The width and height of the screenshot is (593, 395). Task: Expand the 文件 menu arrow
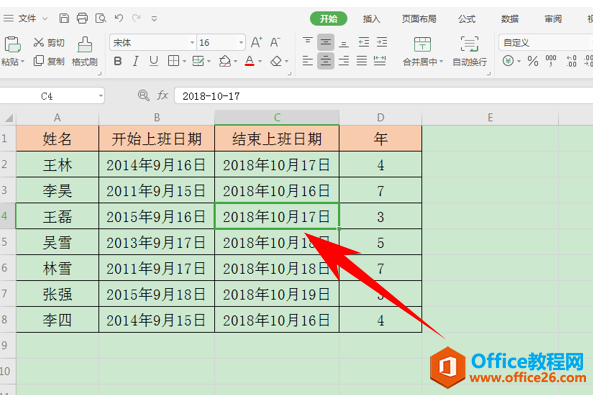click(x=45, y=19)
